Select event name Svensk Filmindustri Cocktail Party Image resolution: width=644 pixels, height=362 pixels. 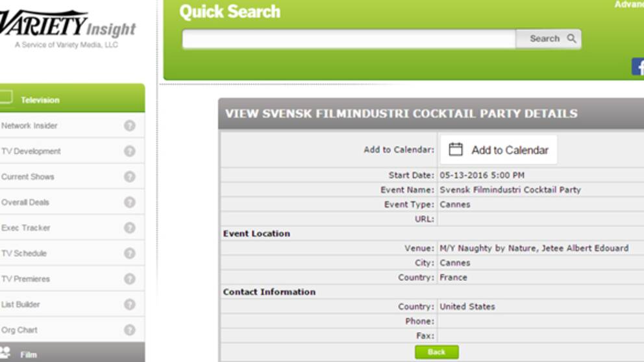[x=510, y=189]
